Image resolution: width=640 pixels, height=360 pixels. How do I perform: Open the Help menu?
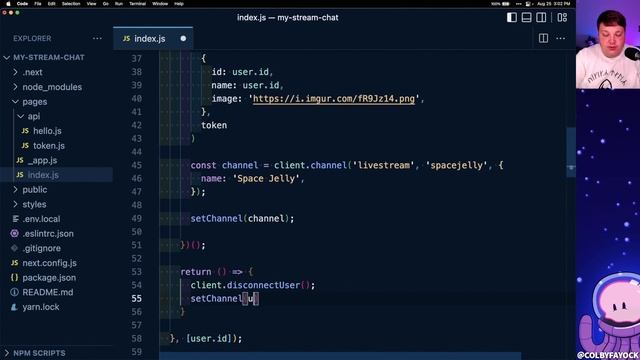[179, 4]
